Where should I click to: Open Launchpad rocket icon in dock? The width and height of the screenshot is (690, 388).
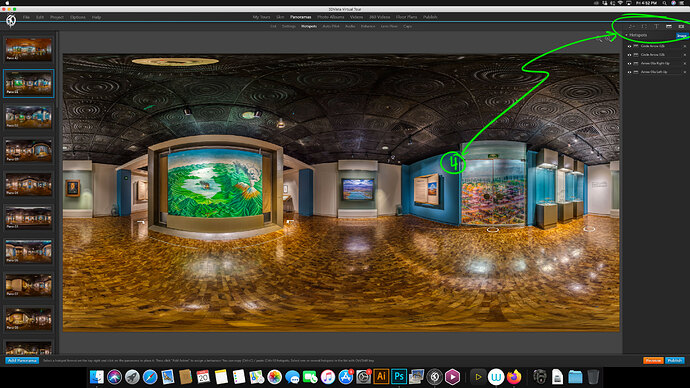pyautogui.click(x=132, y=377)
